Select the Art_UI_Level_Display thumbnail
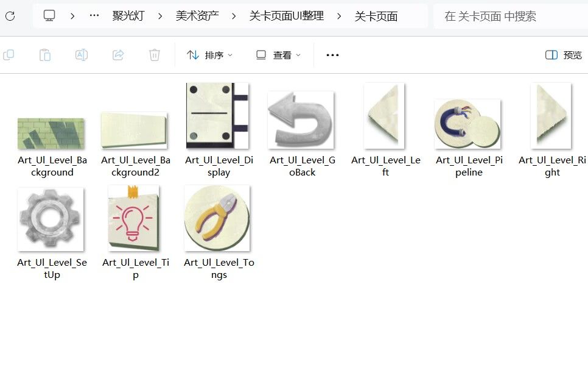Viewport: 588px width, 373px height. pos(217,116)
